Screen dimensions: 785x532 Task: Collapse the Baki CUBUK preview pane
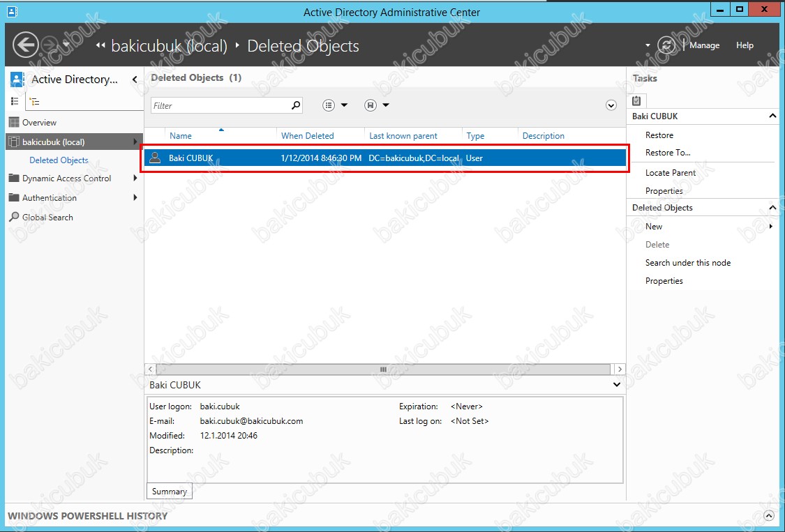[616, 385]
